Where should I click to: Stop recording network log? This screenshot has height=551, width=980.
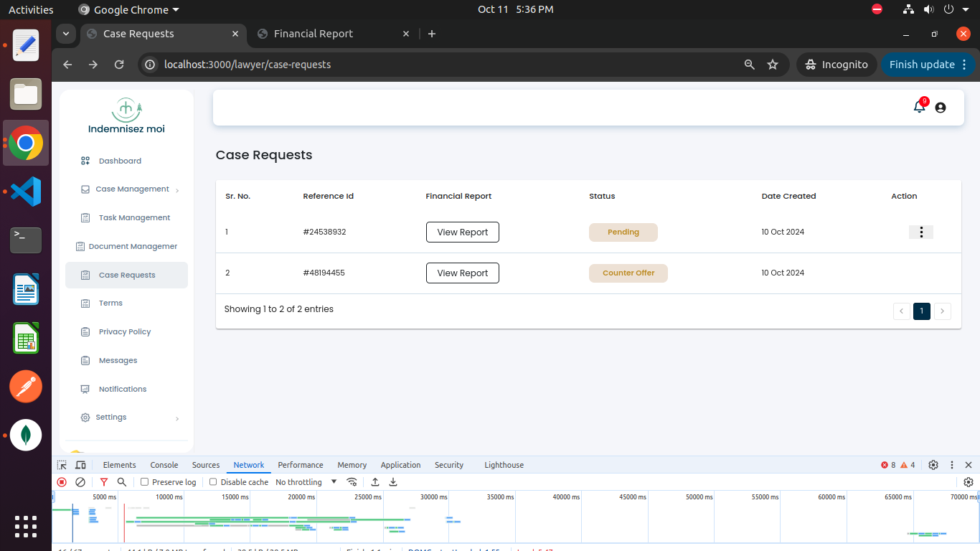click(62, 482)
